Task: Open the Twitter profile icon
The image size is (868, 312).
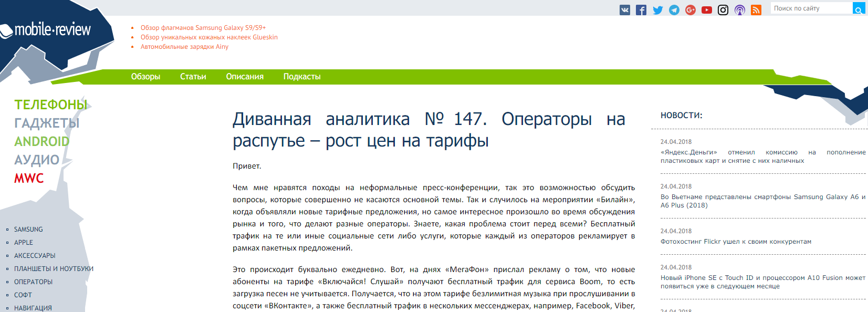Action: (657, 10)
